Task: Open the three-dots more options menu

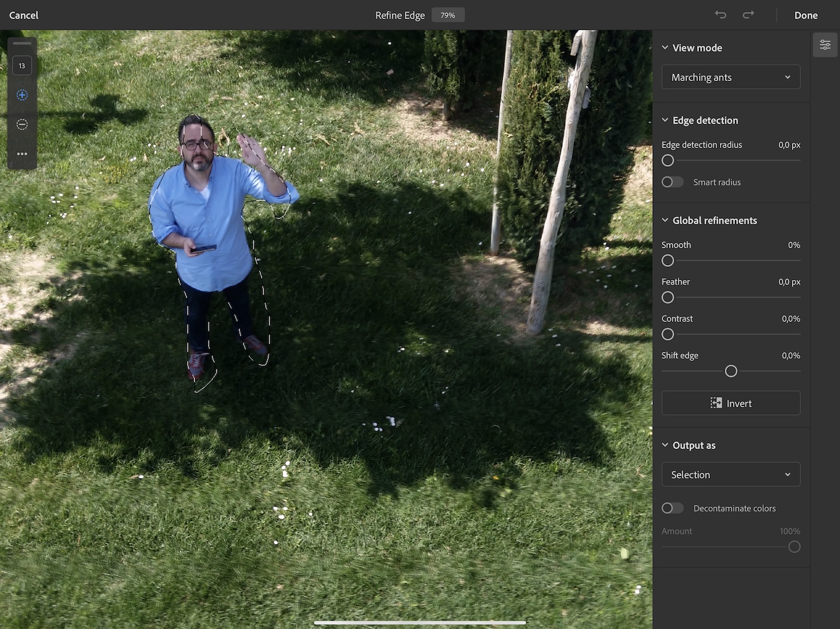Action: tap(22, 154)
